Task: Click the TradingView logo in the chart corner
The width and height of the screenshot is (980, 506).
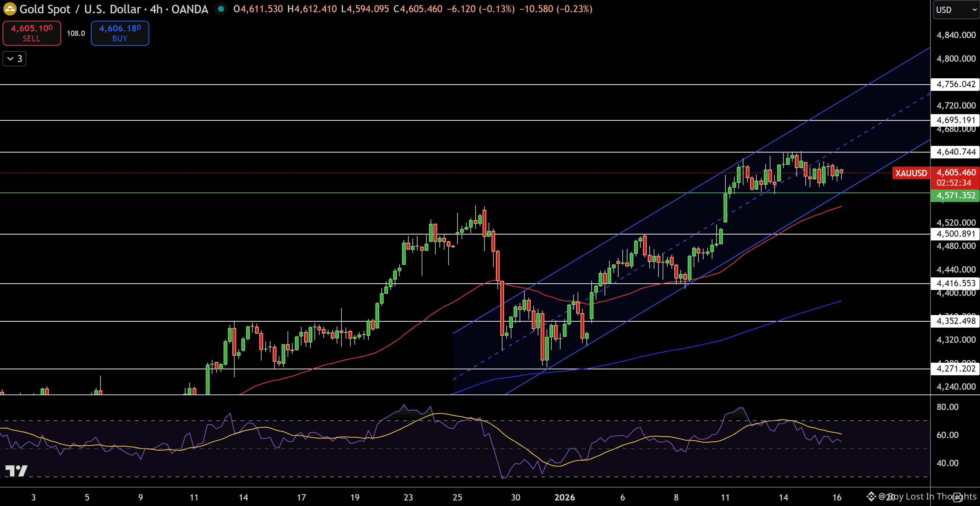Action: [16, 471]
